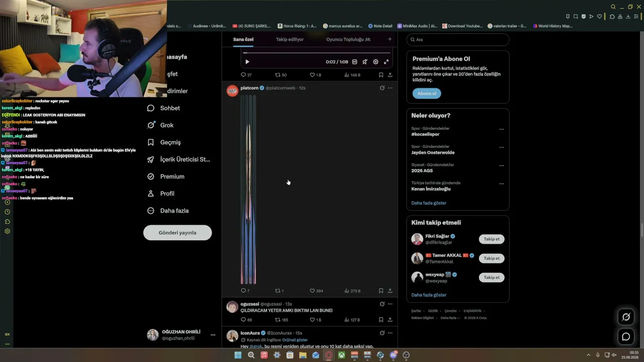Open options for Jayden Oosterwolde trend
Screen dimensions: 644x362
pyautogui.click(x=502, y=147)
